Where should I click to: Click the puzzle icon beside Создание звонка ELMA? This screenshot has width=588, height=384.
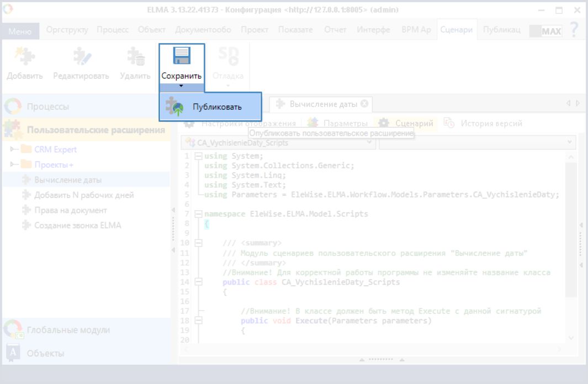pyautogui.click(x=27, y=225)
